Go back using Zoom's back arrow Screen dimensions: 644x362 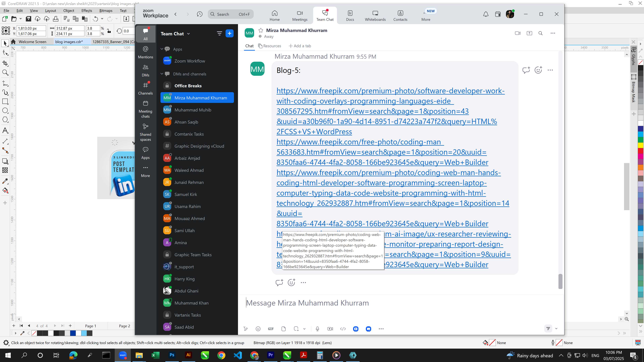click(175, 14)
